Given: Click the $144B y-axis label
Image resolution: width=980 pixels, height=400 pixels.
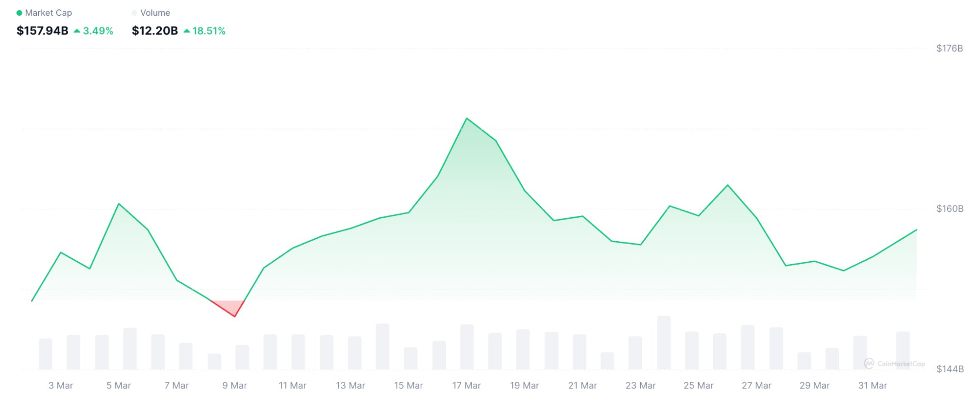Looking at the screenshot, I should pos(949,369).
